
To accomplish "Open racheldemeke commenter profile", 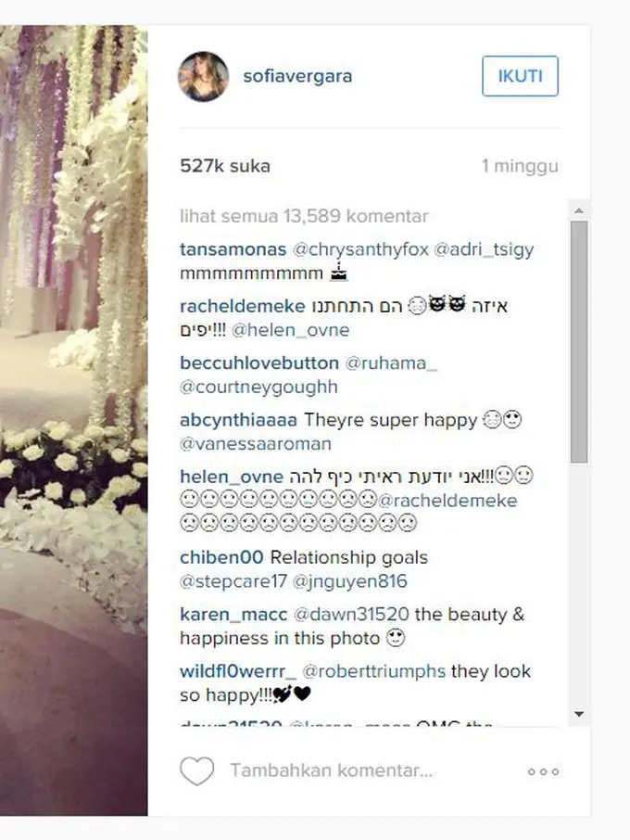I will 243,307.
